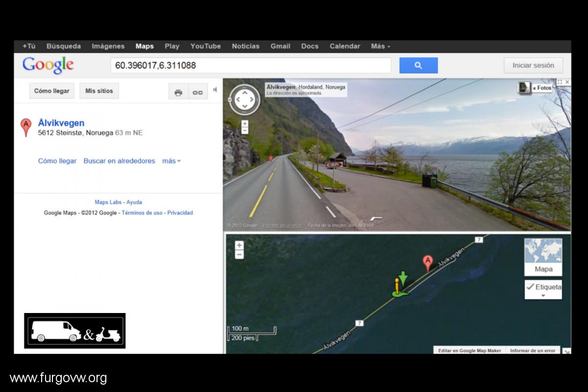Screen dimensions: 588x392
Task: Select the red A marker on the map
Action: click(x=427, y=263)
